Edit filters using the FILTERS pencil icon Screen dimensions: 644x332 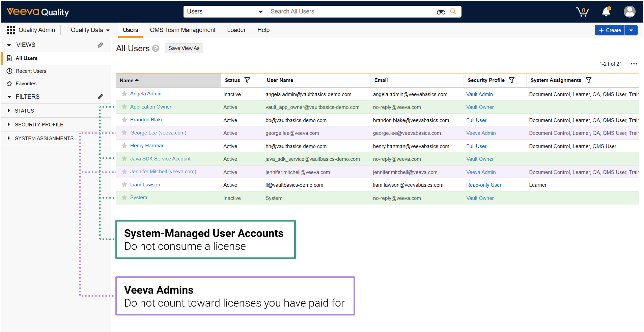click(x=100, y=97)
